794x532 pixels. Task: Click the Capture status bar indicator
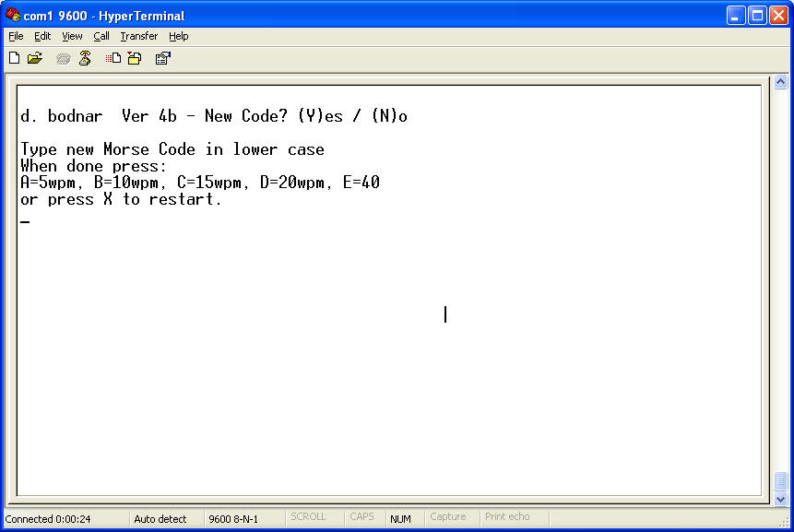point(448,517)
